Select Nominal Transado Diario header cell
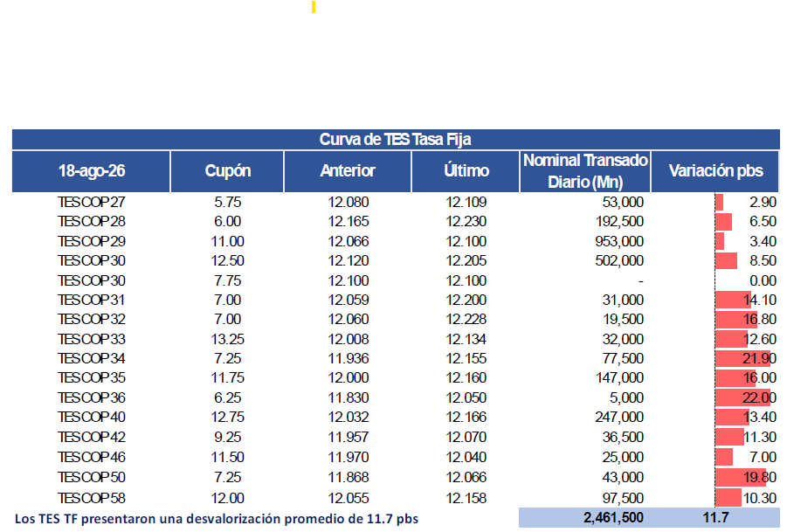This screenshot has width=787, height=532. click(x=585, y=171)
